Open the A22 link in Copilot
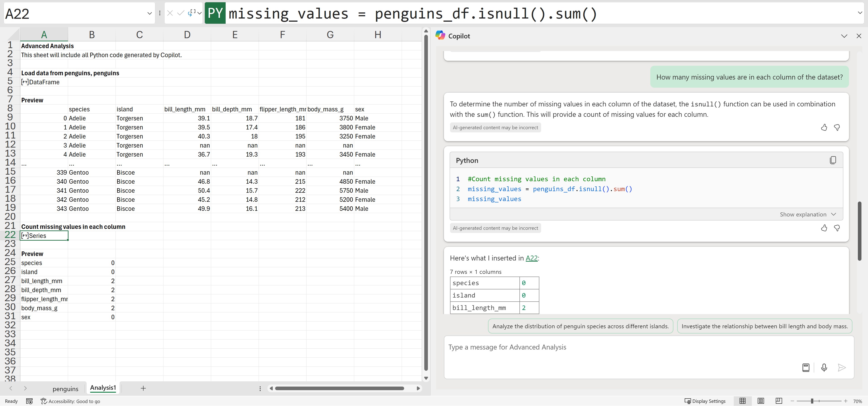Screen dimensions: 868x406 pos(531,258)
